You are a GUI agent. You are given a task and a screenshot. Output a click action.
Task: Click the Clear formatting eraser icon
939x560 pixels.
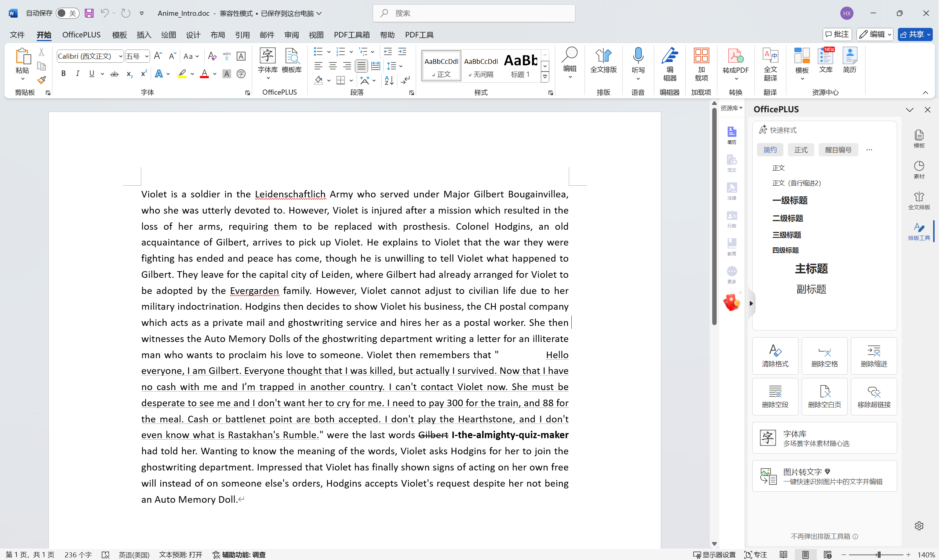(x=212, y=56)
